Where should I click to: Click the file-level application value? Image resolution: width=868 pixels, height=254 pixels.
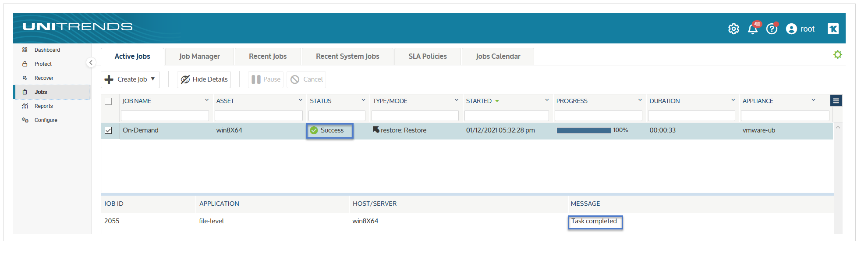coord(211,221)
